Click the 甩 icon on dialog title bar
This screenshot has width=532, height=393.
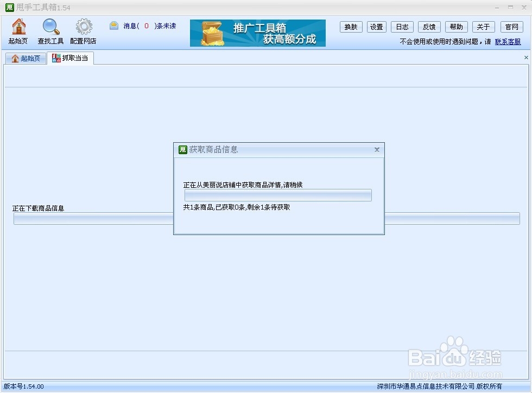182,149
